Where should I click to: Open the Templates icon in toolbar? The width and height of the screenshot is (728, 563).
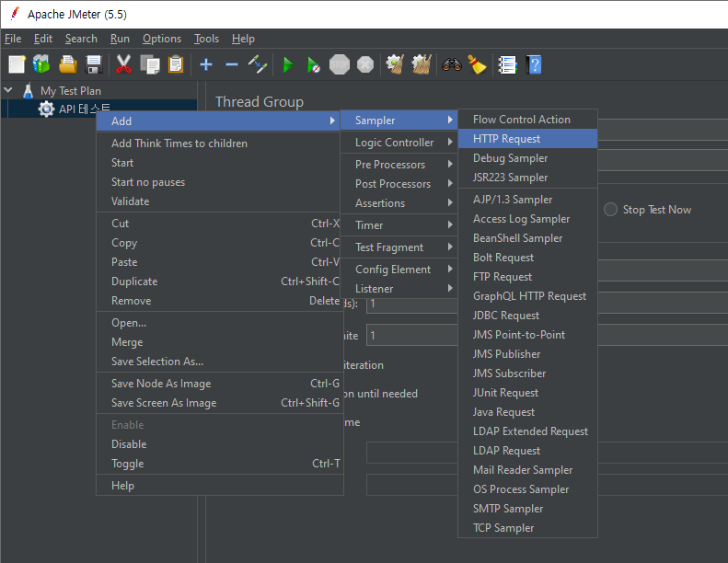click(x=41, y=64)
